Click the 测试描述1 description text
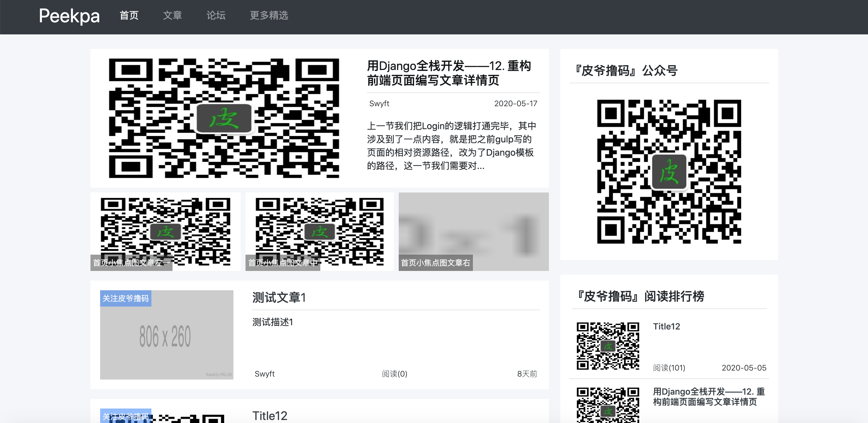The width and height of the screenshot is (868, 423). (273, 322)
